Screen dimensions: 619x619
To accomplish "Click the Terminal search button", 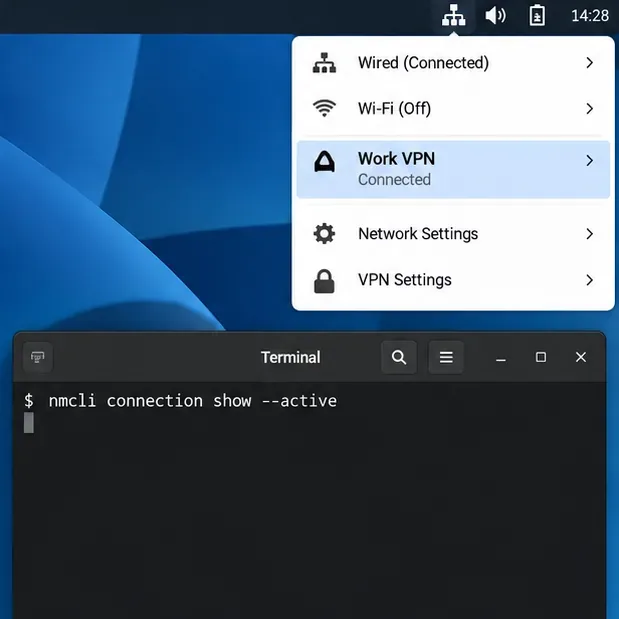I will coord(399,357).
